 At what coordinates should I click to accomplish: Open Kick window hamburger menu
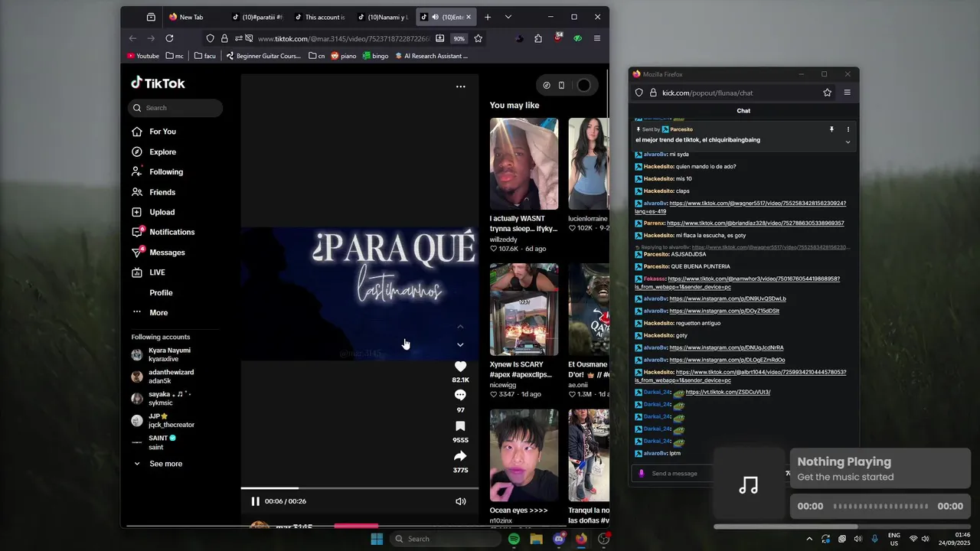pos(847,93)
